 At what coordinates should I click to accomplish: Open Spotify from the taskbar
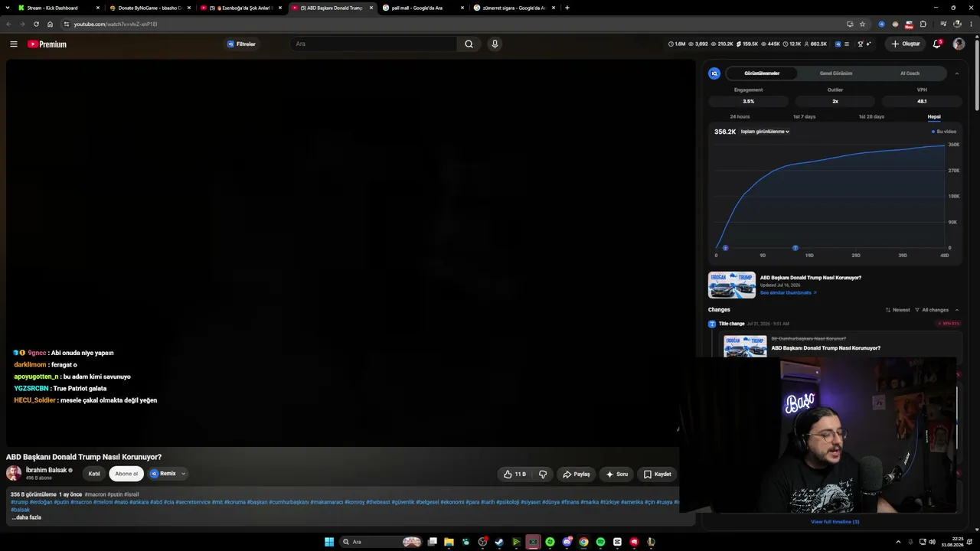point(600,542)
